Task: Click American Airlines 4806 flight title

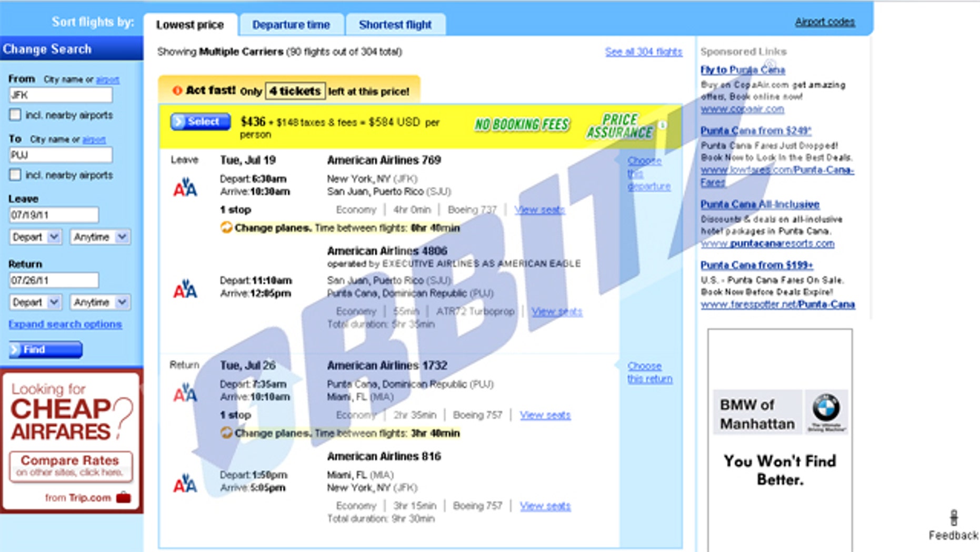Action: pyautogui.click(x=387, y=251)
